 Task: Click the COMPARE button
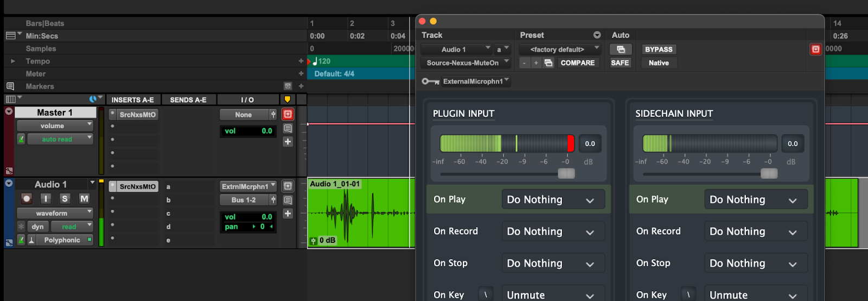tap(577, 63)
